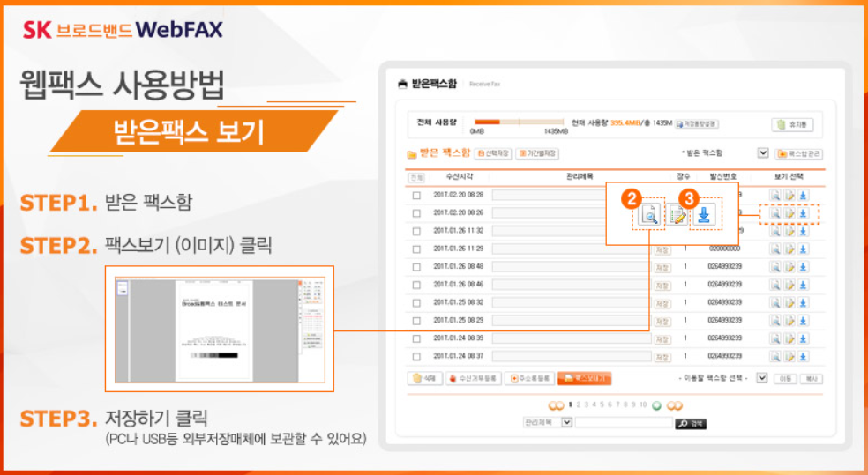View fax image for 2017.01.24 08:39 row
This screenshot has width=868, height=475.
pos(775,338)
